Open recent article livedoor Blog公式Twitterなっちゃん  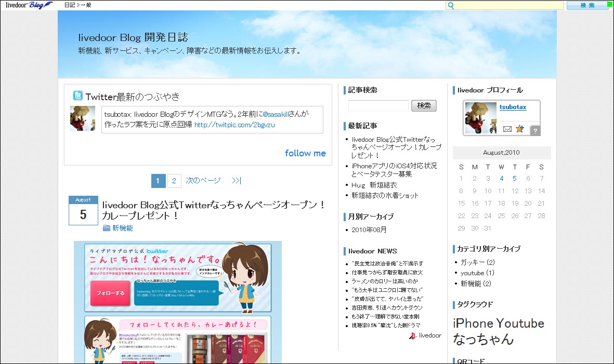click(x=396, y=147)
